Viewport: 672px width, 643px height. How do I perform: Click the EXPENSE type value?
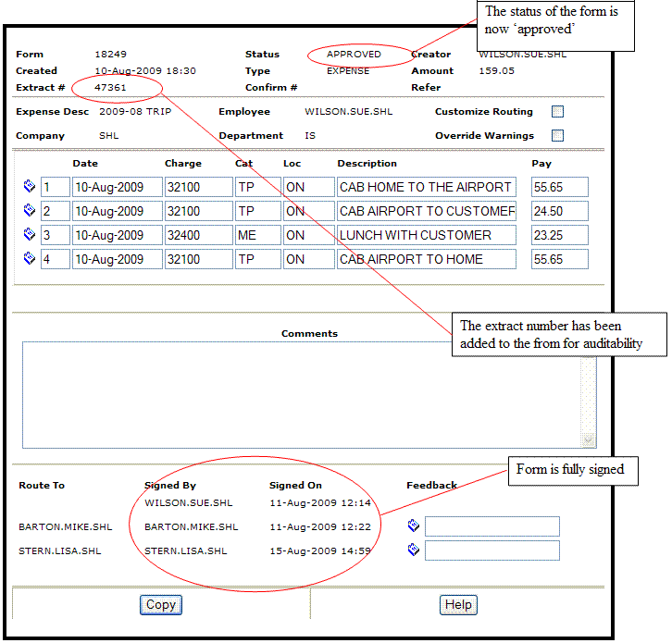point(348,70)
